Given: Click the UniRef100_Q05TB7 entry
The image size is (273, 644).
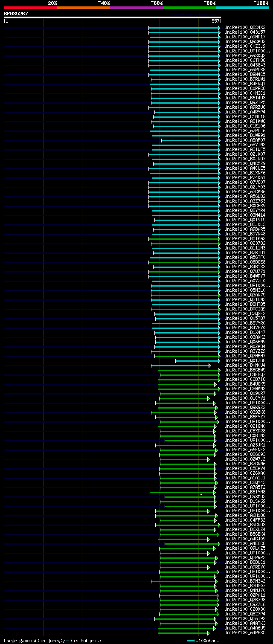Looking at the screenshot, I should pyautogui.click(x=245, y=318).
